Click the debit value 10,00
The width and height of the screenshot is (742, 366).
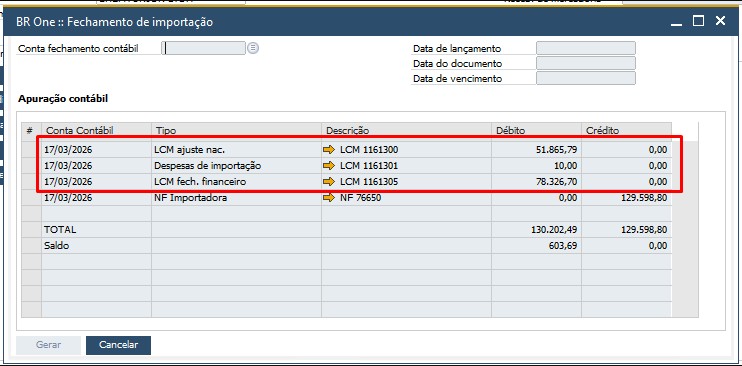coord(565,166)
